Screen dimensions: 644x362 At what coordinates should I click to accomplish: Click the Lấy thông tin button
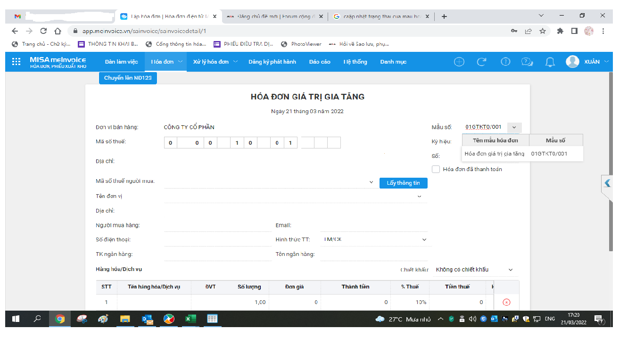click(x=404, y=183)
